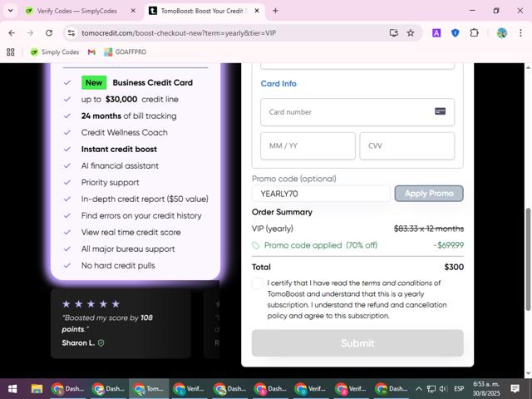The width and height of the screenshot is (532, 399).
Task: Open the terms and conditions link
Action: tap(397, 283)
